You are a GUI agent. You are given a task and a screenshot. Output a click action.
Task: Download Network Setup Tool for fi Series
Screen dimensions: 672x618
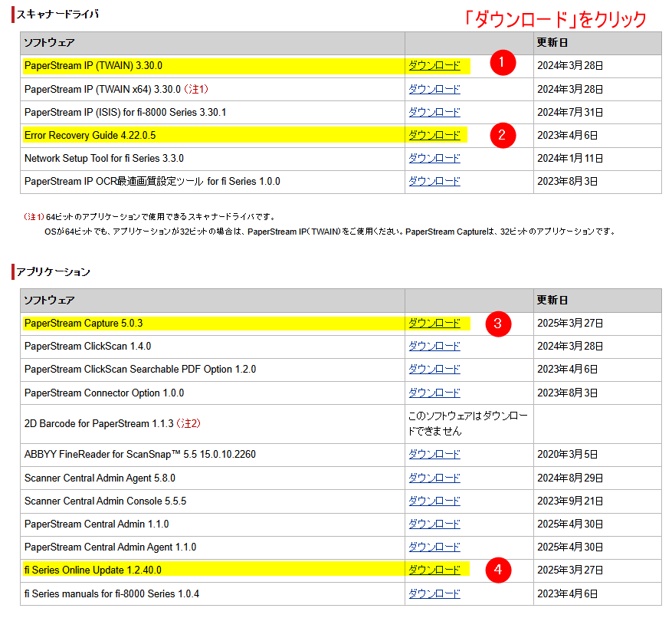tap(434, 158)
